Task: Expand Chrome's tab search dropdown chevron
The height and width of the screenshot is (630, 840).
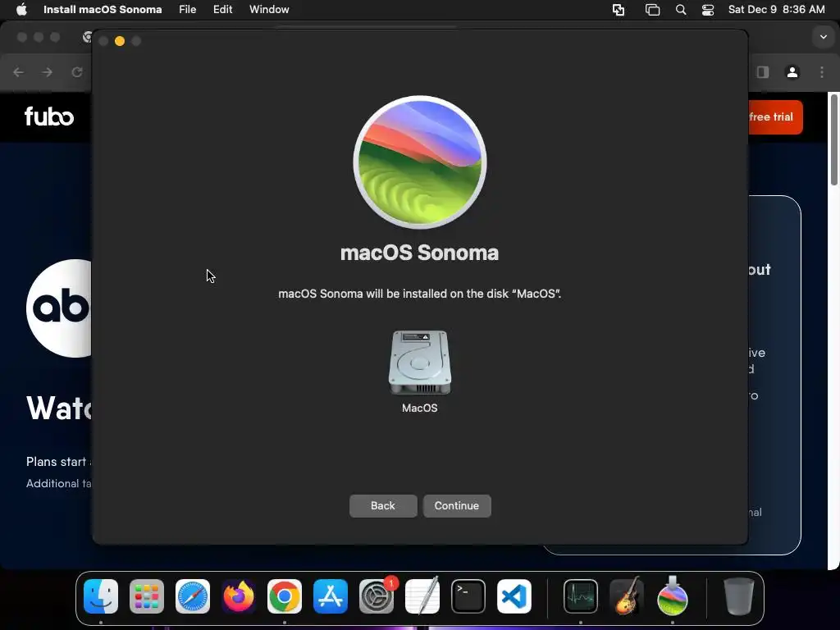Action: [824, 37]
